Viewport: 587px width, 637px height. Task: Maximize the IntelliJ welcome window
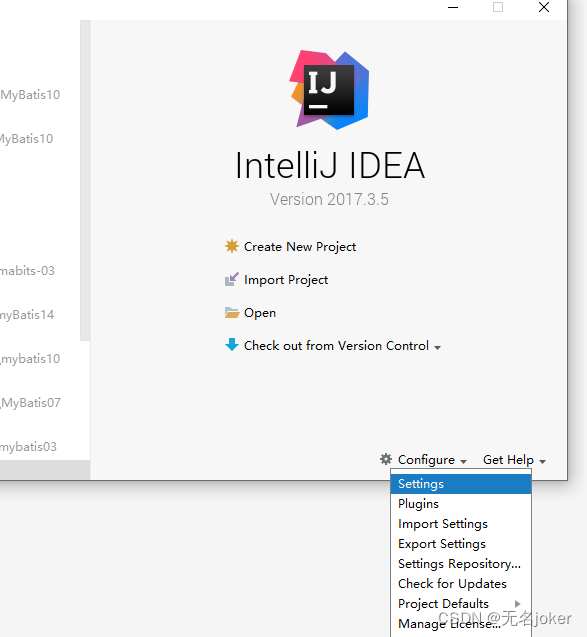click(x=498, y=7)
